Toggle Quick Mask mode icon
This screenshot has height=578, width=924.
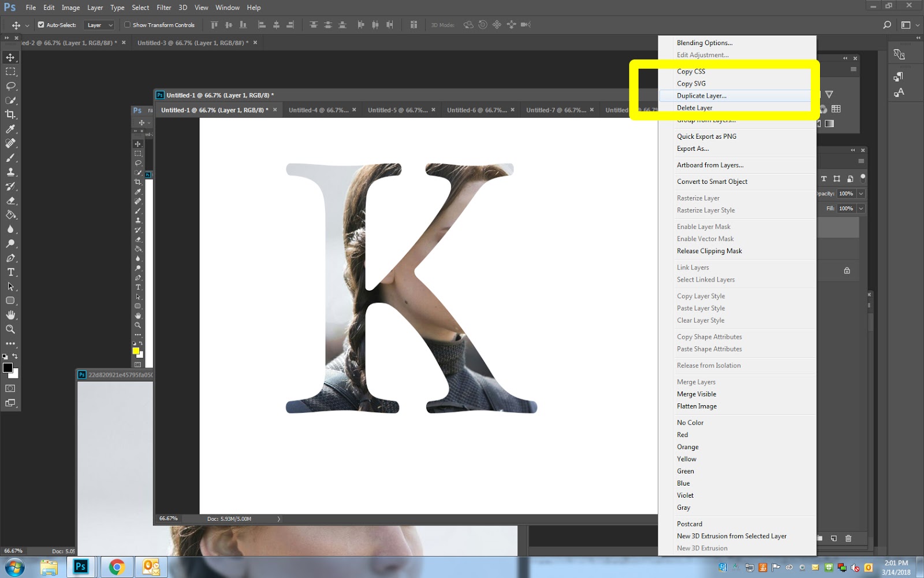(10, 388)
